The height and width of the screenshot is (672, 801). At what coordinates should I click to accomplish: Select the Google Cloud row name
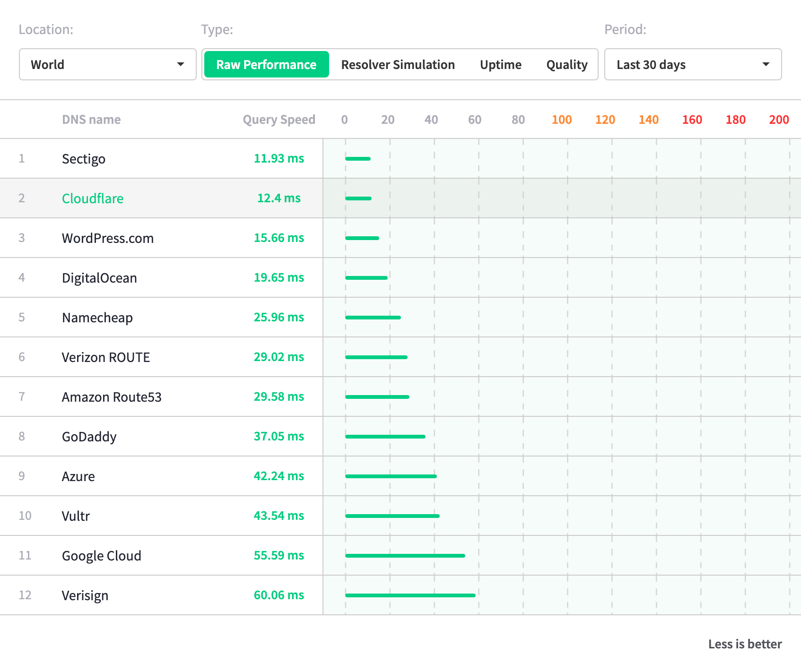tap(102, 556)
